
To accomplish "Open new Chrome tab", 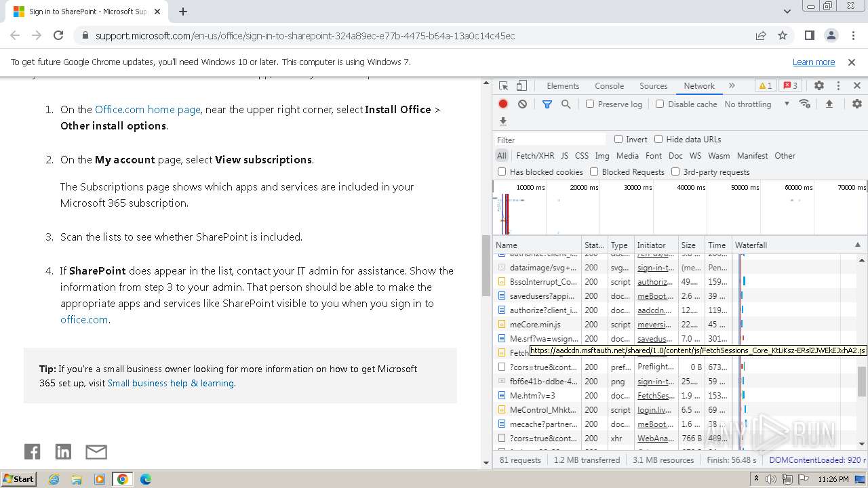I will coord(183,12).
